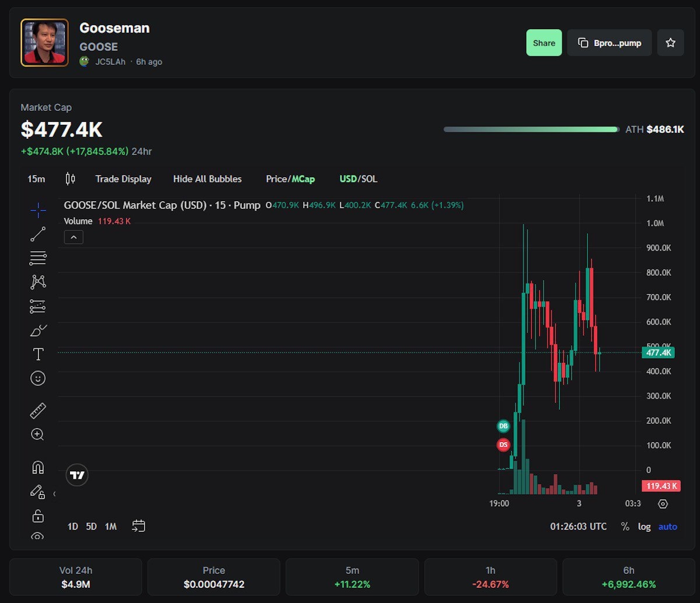This screenshot has width=700, height=603.
Task: Open the 15m interval dropdown
Action: (36, 178)
